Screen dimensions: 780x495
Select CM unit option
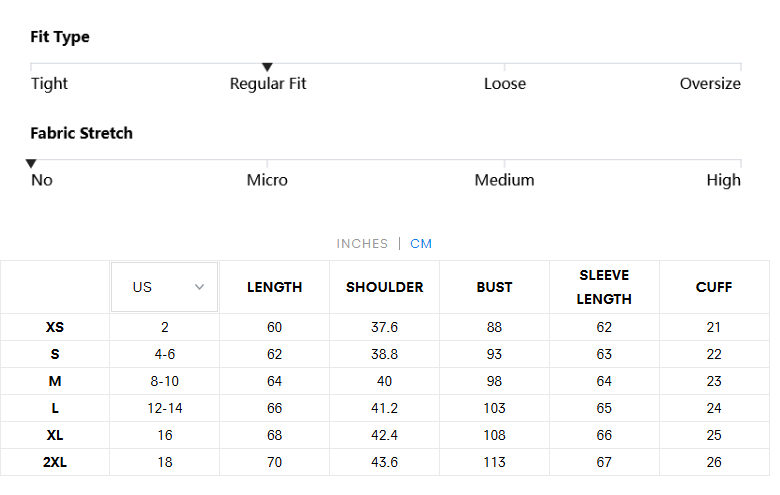[421, 244]
